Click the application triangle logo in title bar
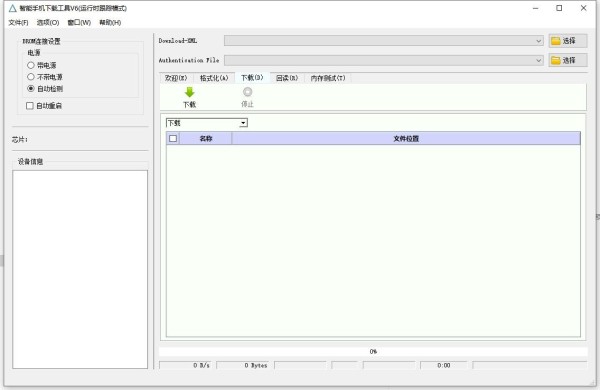The image size is (600, 390). click(x=12, y=8)
